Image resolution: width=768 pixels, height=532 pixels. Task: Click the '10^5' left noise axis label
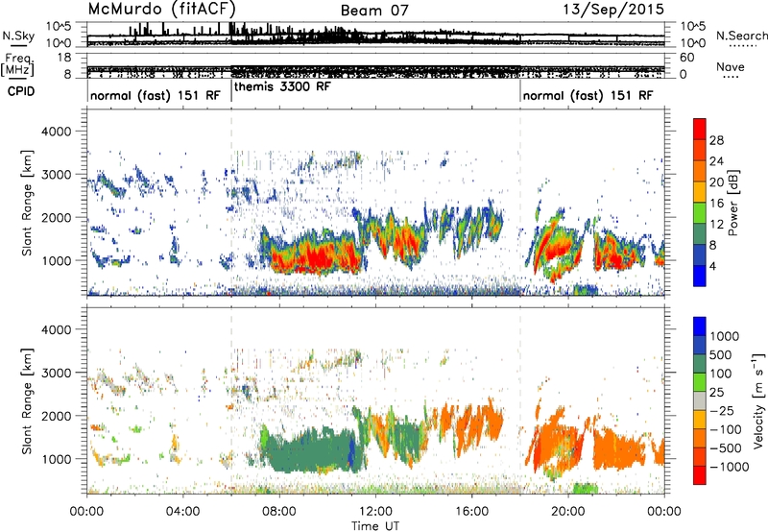(59, 27)
